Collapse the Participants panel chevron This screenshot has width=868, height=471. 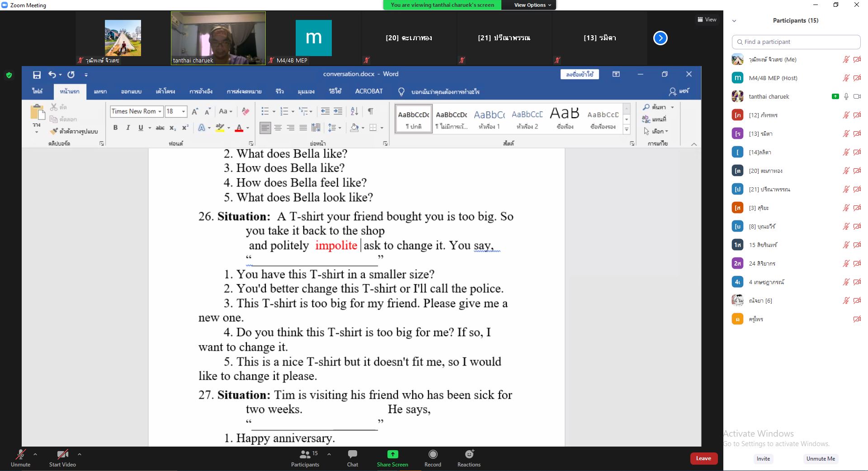(x=734, y=21)
